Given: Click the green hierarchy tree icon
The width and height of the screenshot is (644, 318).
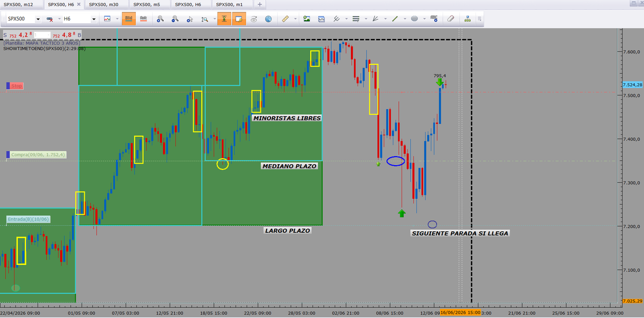Looking at the screenshot, I should [x=468, y=19].
